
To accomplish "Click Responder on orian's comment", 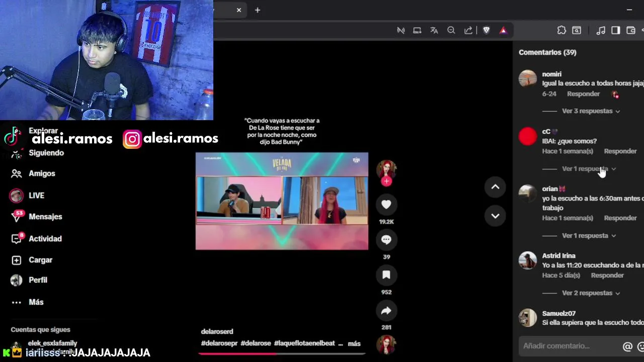I will pos(620,218).
